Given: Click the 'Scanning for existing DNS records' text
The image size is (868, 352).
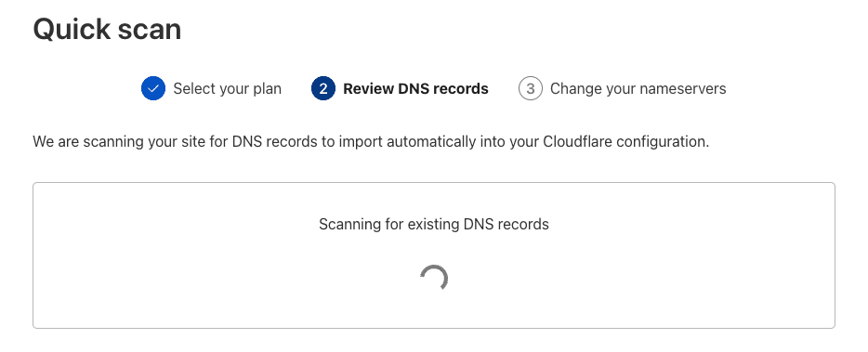Looking at the screenshot, I should click(x=434, y=224).
